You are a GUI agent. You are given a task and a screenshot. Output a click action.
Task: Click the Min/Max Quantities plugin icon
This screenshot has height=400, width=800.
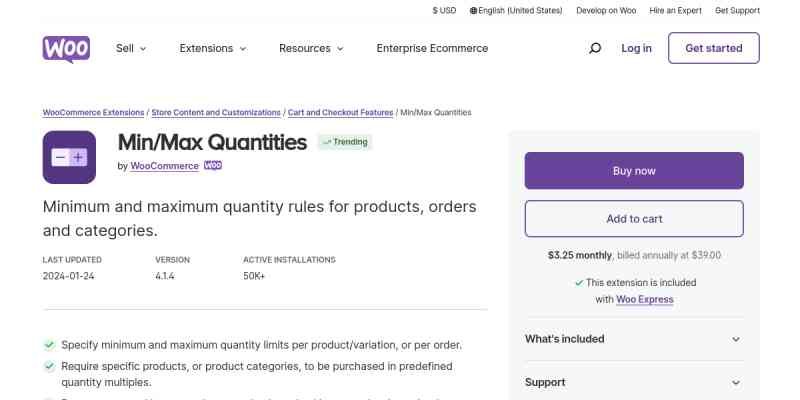pyautogui.click(x=69, y=157)
